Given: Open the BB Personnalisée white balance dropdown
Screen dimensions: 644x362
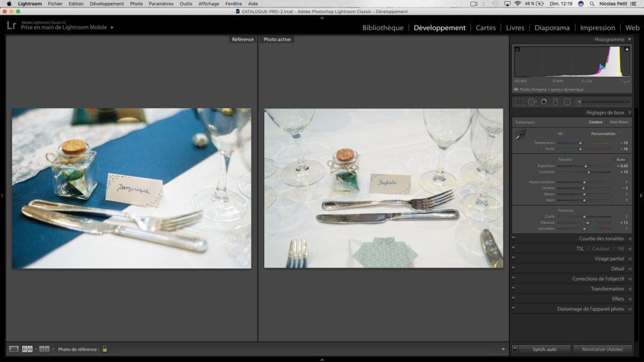Looking at the screenshot, I should pos(606,134).
